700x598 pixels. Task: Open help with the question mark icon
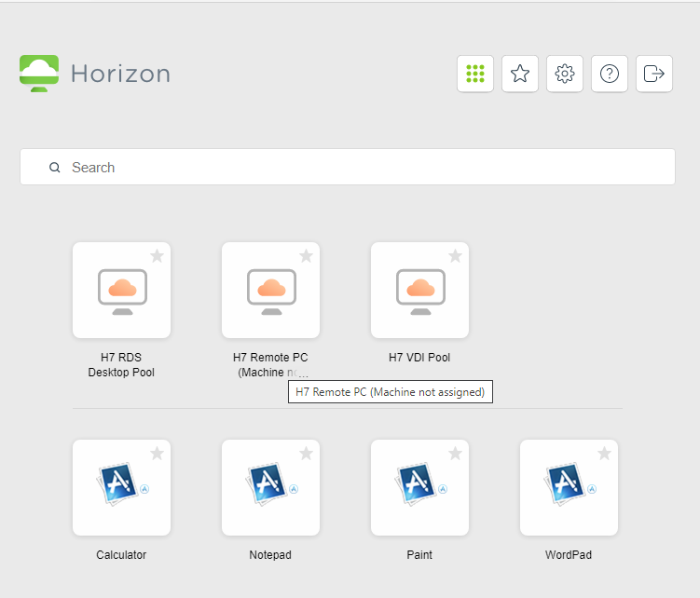610,74
